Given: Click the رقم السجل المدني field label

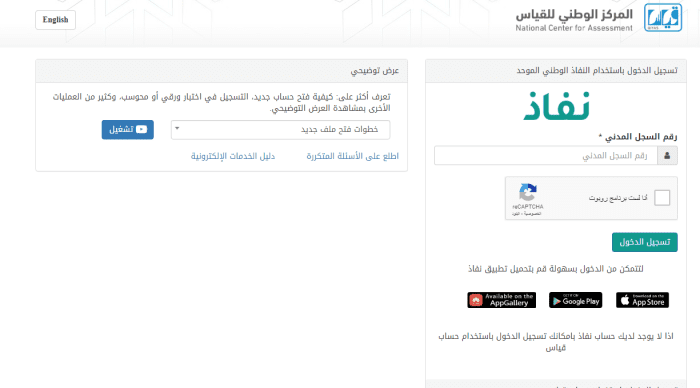Looking at the screenshot, I should [638, 137].
